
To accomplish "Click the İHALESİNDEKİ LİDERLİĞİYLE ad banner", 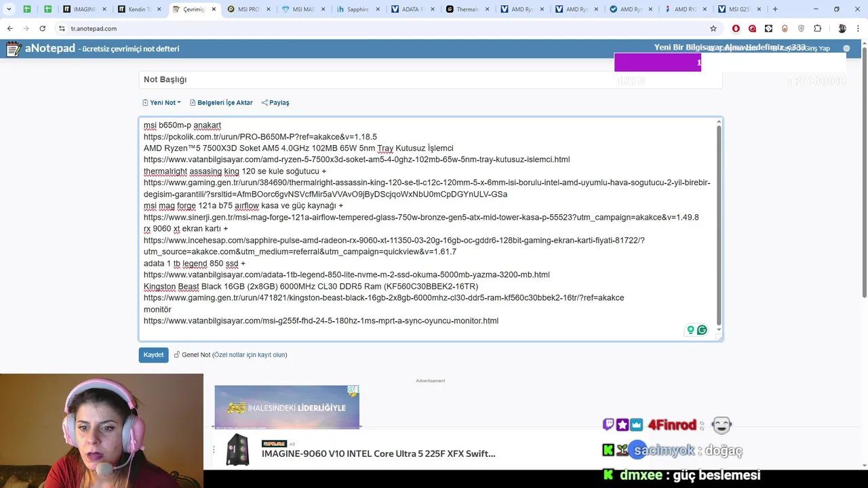I will pos(287,407).
